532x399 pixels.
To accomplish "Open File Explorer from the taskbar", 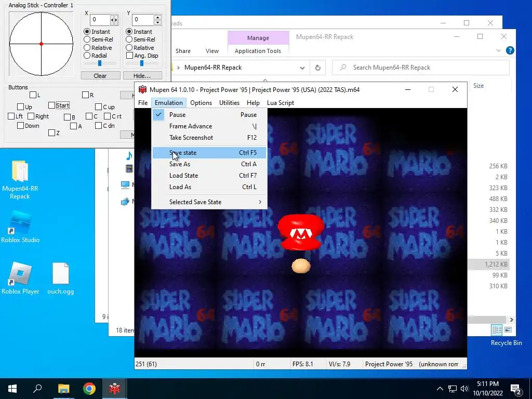I will point(63,389).
